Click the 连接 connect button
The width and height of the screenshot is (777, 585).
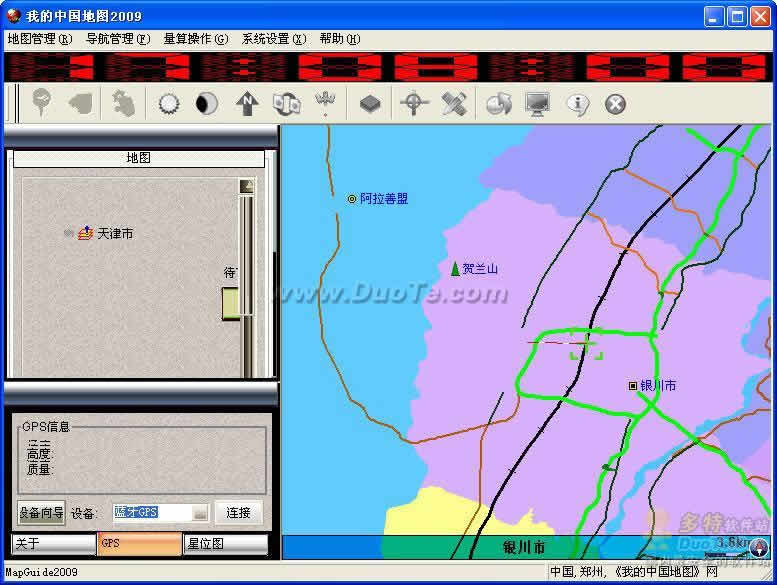tap(238, 513)
